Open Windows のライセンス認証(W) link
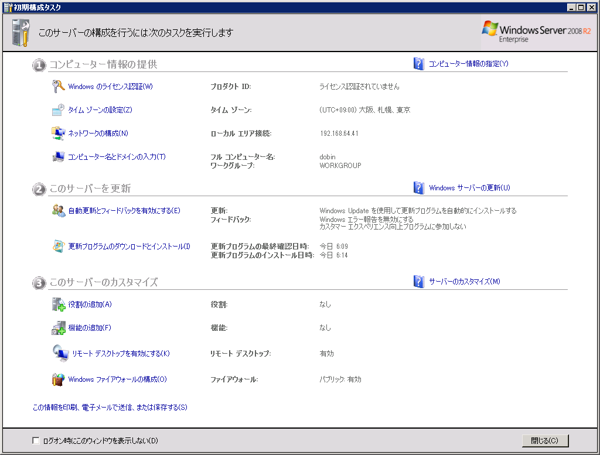Screen dimensions: 600x455 pos(110,86)
